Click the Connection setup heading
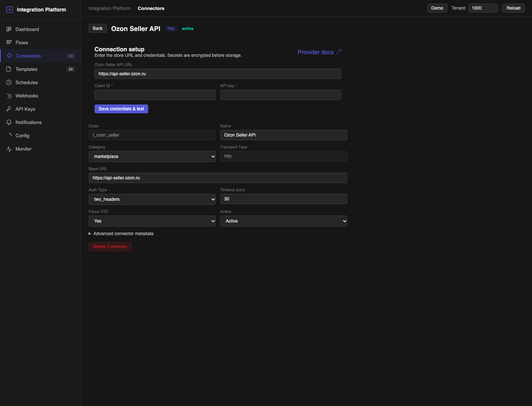Image resolution: width=532 pixels, height=406 pixels. (x=119, y=49)
